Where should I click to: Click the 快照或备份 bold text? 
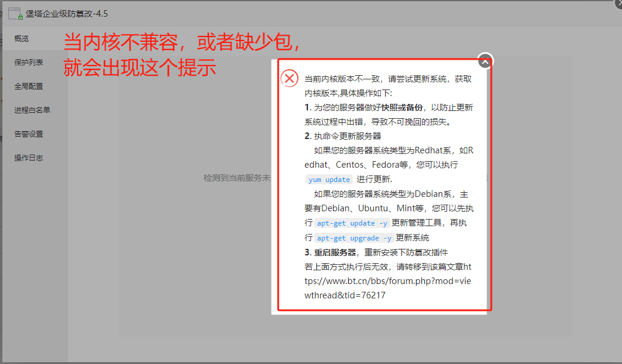pyautogui.click(x=402, y=107)
